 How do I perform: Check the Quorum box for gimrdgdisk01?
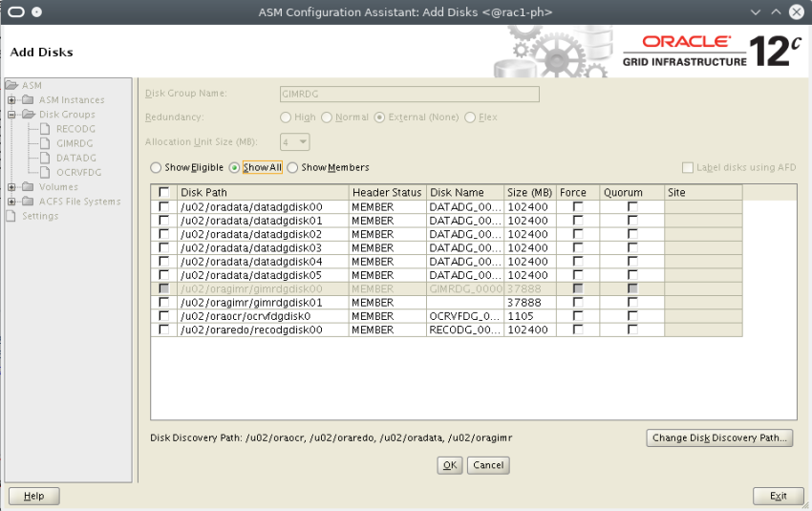point(632,302)
